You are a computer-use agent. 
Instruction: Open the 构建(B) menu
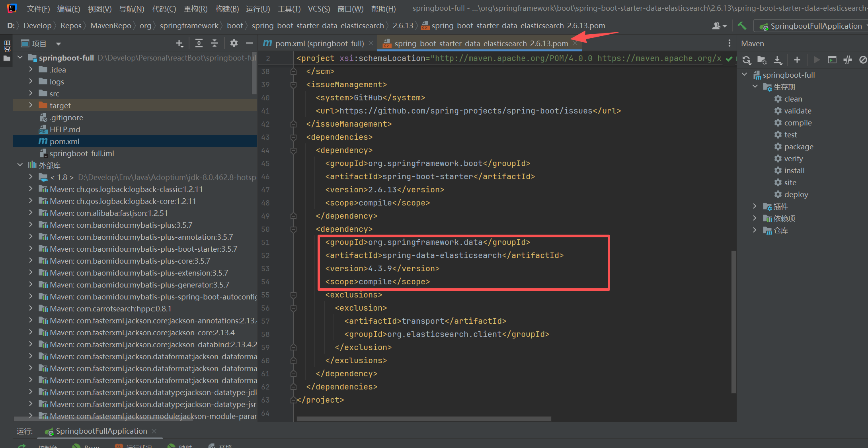[227, 9]
